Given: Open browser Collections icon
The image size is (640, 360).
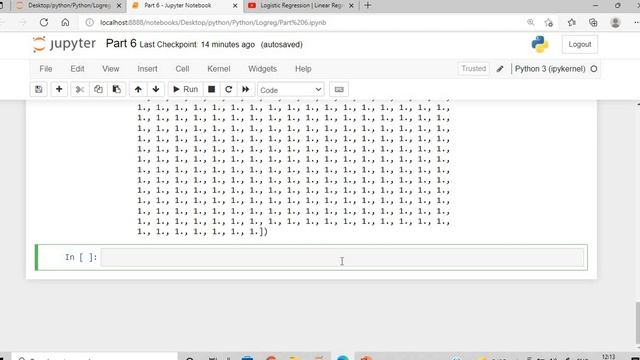Looking at the screenshot, I should click(593, 22).
